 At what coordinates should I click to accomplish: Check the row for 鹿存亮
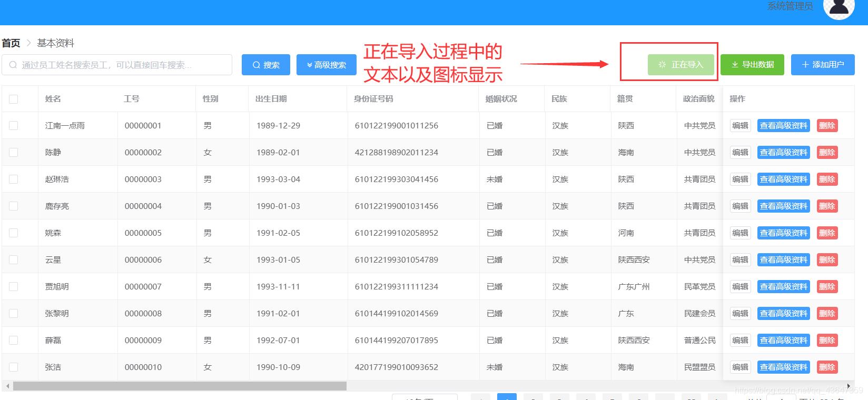point(14,206)
